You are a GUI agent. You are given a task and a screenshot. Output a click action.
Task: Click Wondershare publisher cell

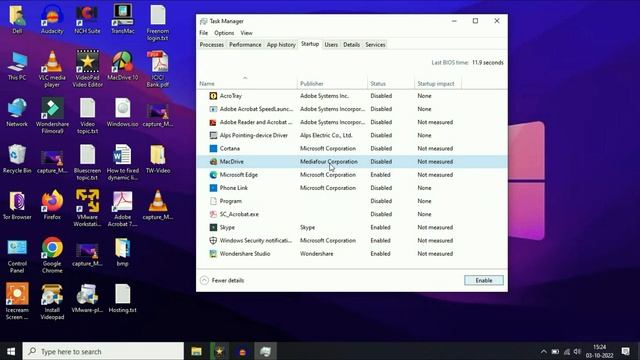point(316,253)
